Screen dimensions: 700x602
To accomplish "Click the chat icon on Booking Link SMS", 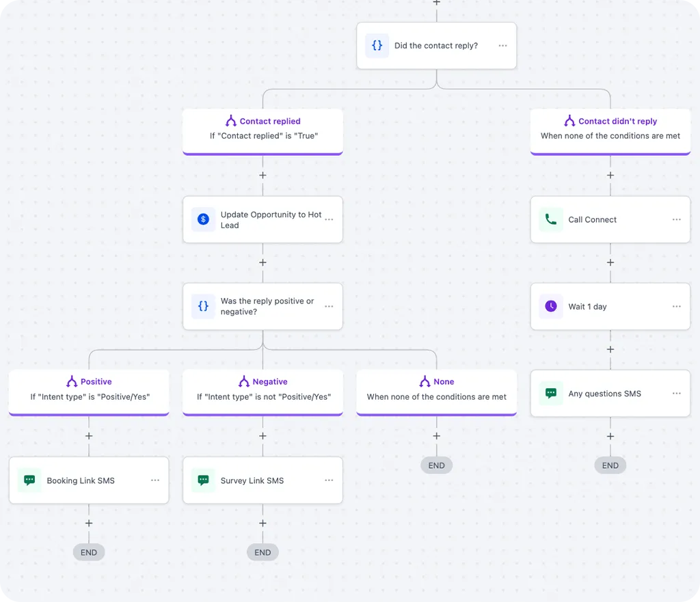I will tap(29, 480).
